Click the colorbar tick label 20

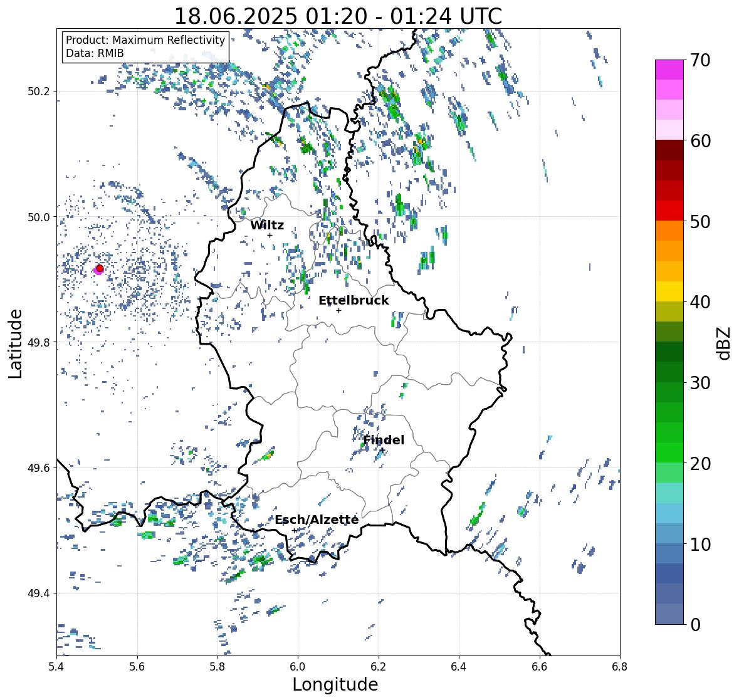700,464
